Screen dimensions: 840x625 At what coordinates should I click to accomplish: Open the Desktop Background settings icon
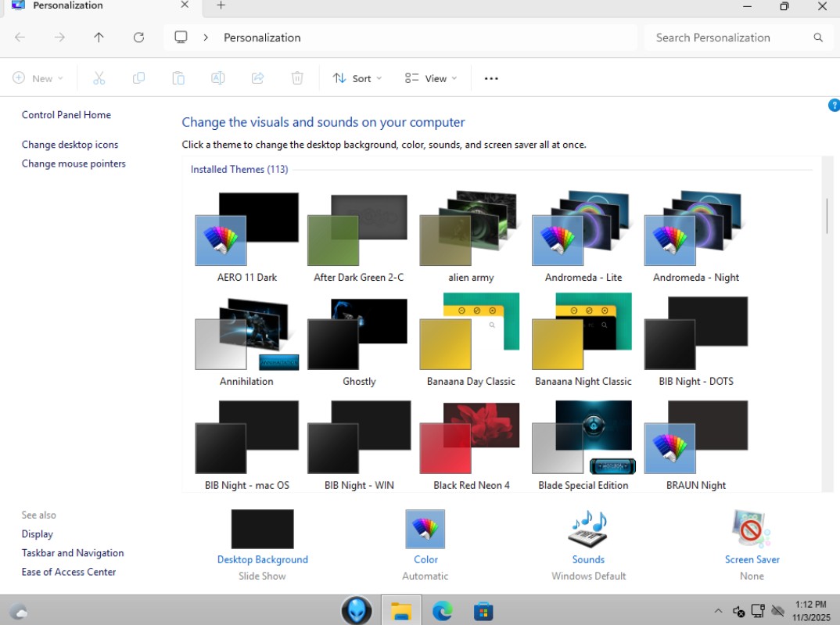pyautogui.click(x=262, y=530)
